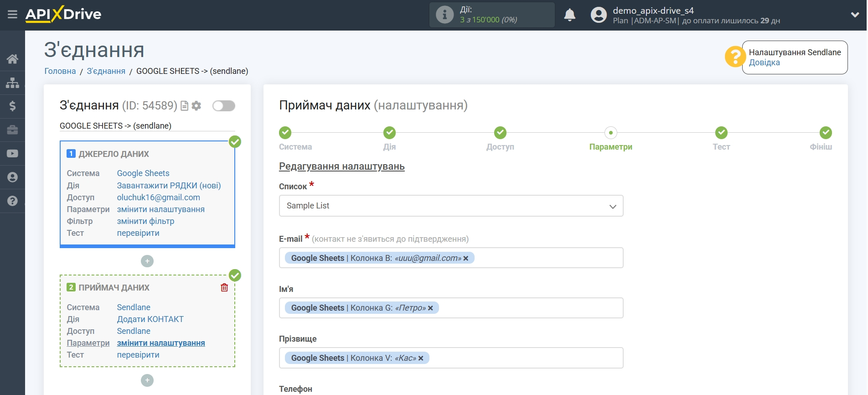
Task: Click ДЖЕРЕЛО ДАНИХ block header
Action: pyautogui.click(x=114, y=154)
